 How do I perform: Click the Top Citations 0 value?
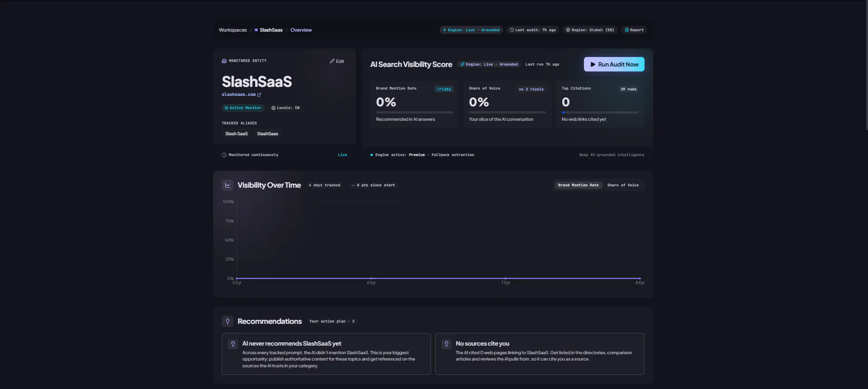point(566,102)
